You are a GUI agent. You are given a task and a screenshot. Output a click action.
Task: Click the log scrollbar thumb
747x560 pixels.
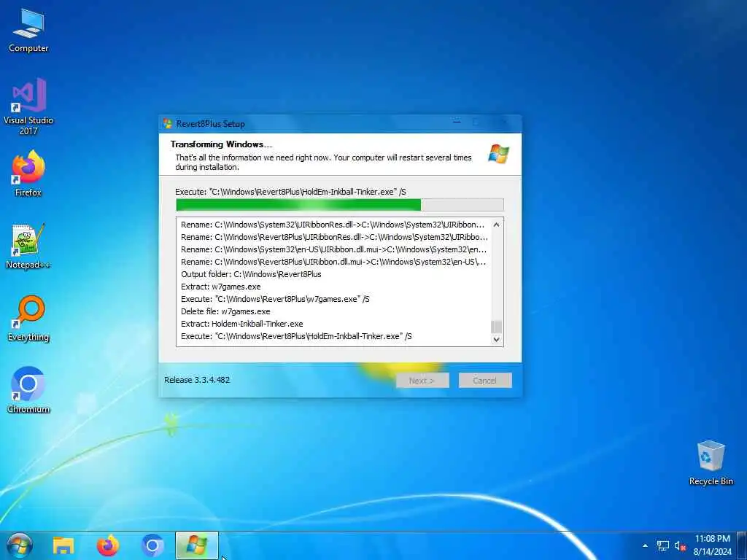click(496, 327)
